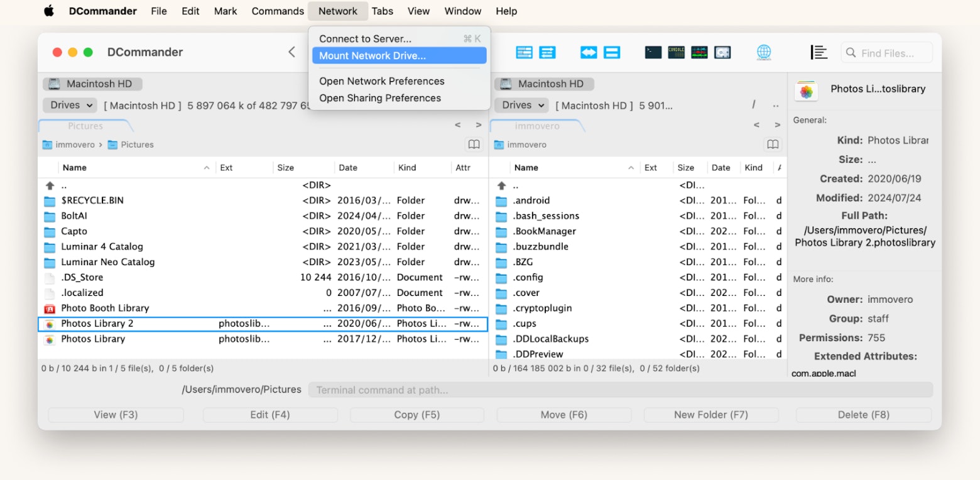
Task: Open the hard disk utility icon
Action: point(722,53)
